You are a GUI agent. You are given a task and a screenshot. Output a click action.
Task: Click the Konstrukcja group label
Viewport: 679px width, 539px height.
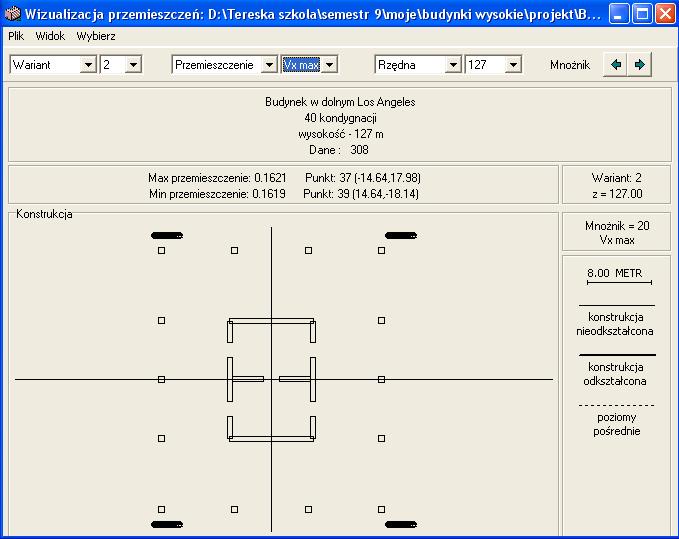pyautogui.click(x=44, y=214)
